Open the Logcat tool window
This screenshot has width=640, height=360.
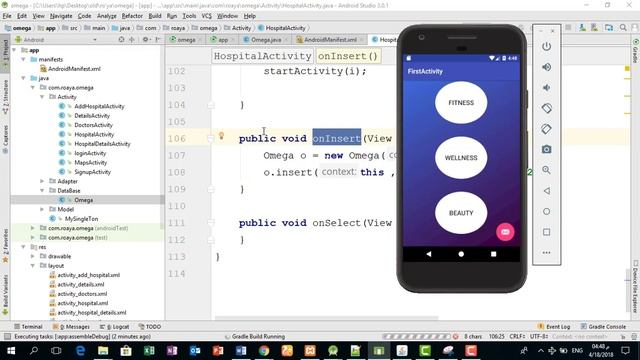point(114,327)
